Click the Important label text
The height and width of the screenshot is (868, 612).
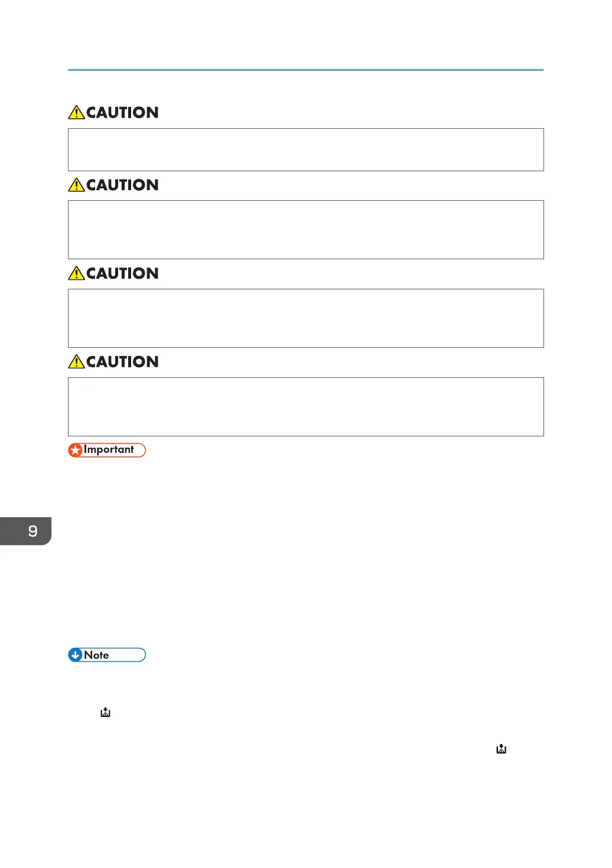109,449
